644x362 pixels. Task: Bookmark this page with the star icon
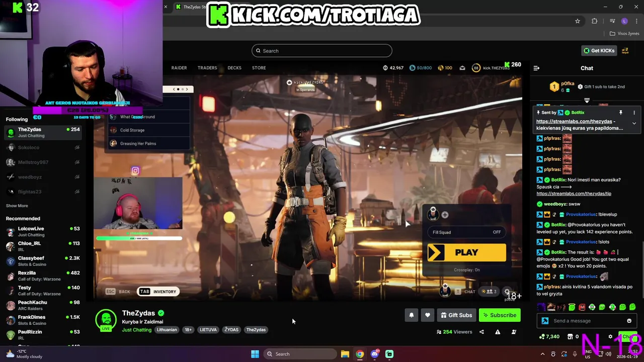coord(578,21)
